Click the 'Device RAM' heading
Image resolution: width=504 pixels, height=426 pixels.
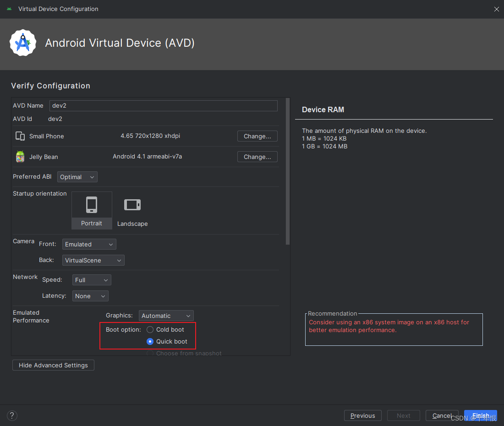(323, 109)
